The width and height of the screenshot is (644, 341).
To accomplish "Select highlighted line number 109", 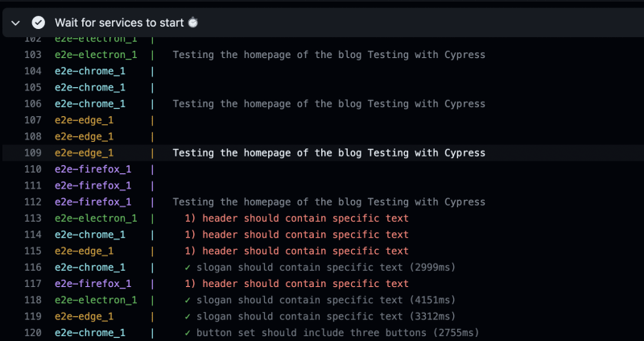I will [33, 153].
